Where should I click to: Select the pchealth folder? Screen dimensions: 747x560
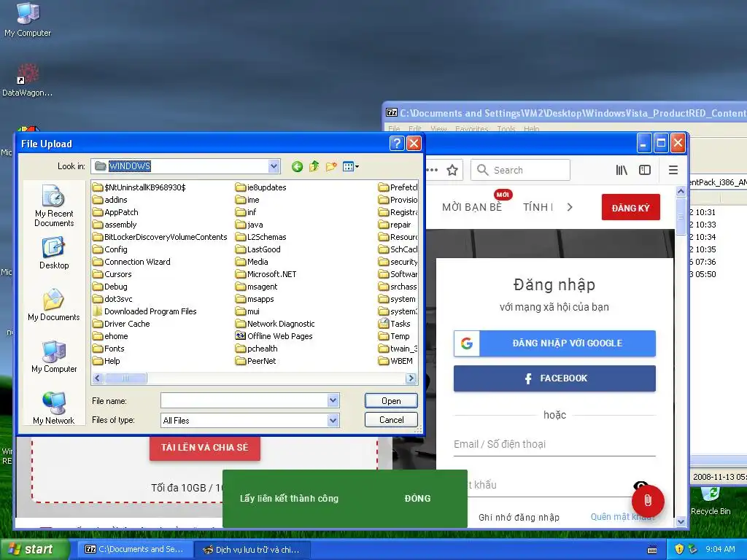(x=256, y=349)
